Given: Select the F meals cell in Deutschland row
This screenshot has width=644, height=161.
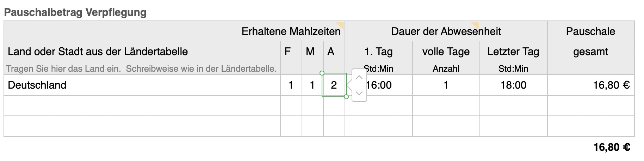Looking at the screenshot, I should point(291,85).
